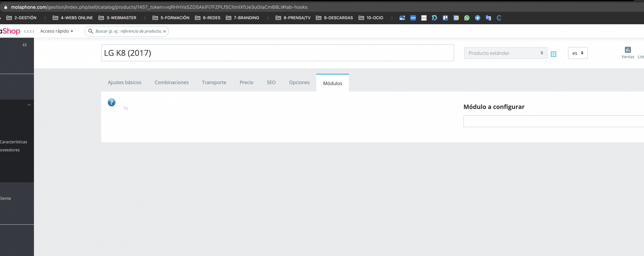Collapse the sidebar with the double-chevron icon

24,45
